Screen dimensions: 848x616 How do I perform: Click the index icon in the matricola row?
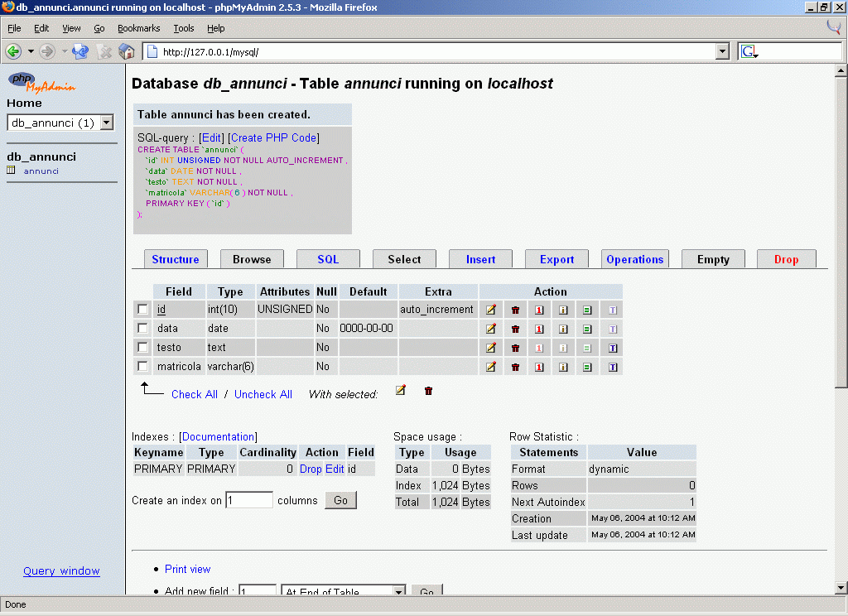pos(562,367)
